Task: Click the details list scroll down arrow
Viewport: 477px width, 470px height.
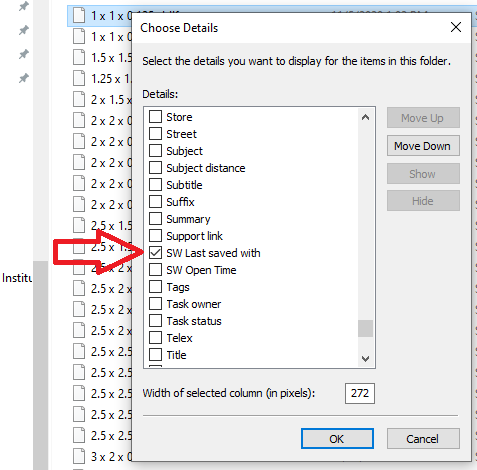Action: tap(365, 359)
